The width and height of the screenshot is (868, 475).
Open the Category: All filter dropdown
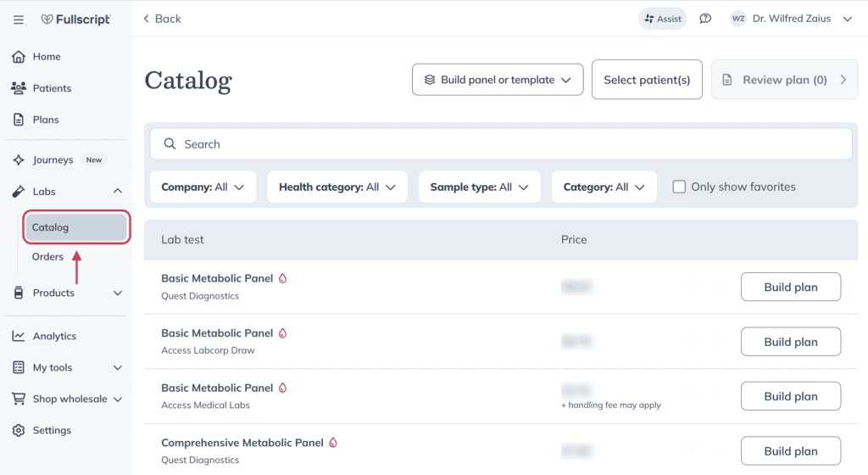click(x=604, y=187)
